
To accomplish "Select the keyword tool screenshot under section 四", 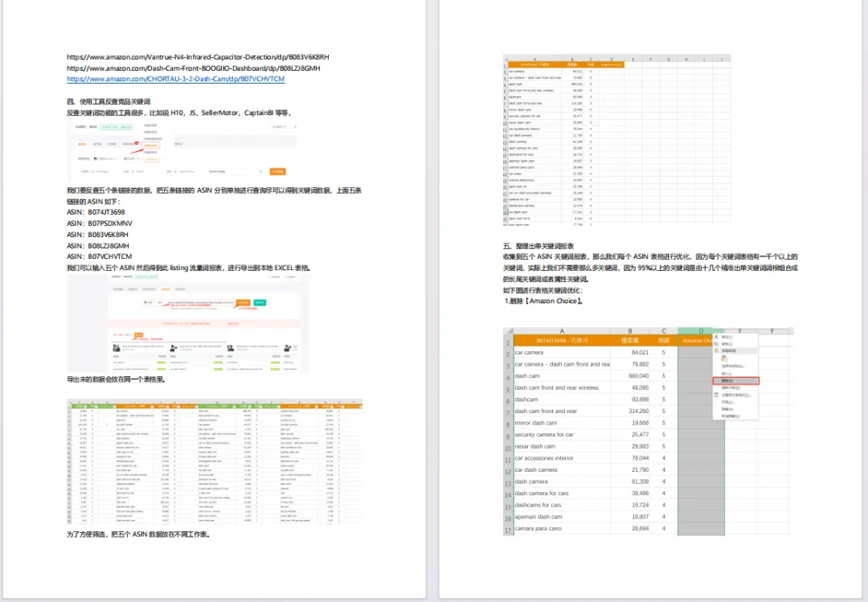I will click(x=182, y=150).
